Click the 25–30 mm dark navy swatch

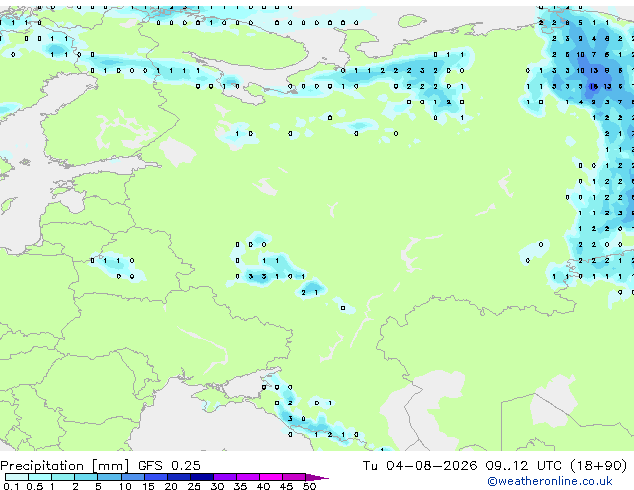pyautogui.click(x=201, y=477)
